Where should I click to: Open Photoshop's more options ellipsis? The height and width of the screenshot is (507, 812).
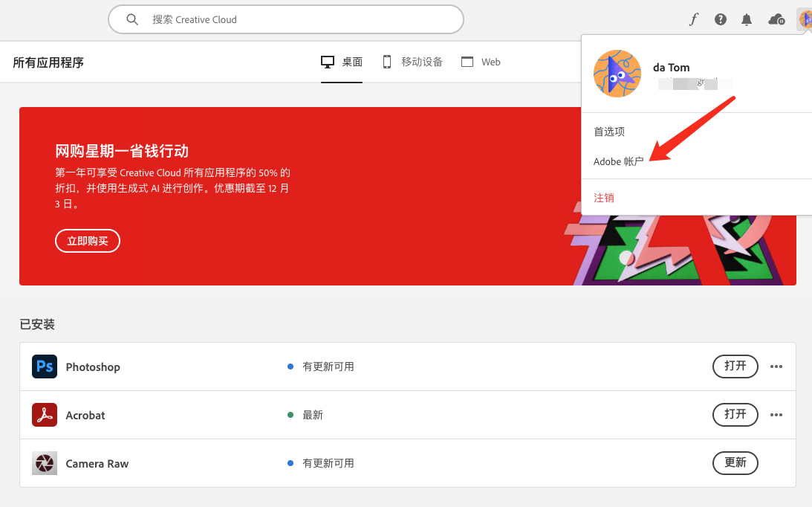(x=776, y=366)
